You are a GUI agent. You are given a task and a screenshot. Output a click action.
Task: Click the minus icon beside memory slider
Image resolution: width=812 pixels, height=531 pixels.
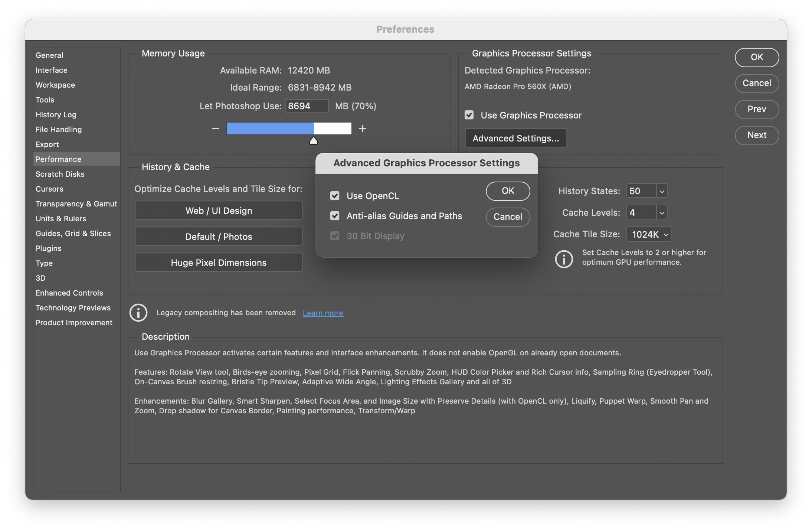click(x=216, y=128)
